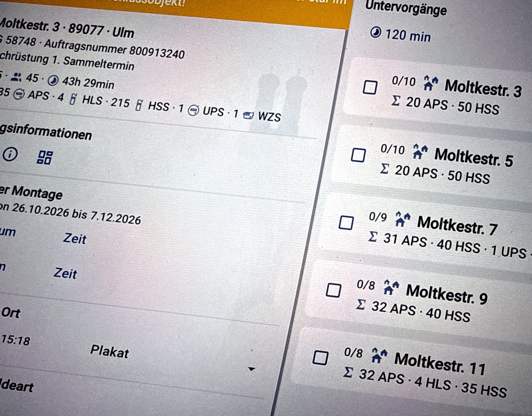
Task: Click the houses icon beside Moltkestr. 5
Action: 420,151
